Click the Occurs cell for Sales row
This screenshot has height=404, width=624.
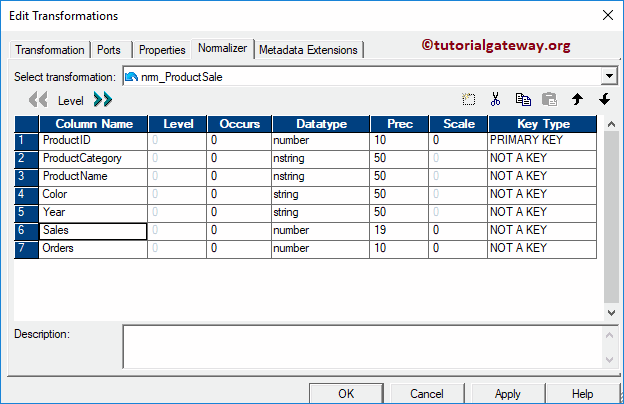pyautogui.click(x=240, y=231)
